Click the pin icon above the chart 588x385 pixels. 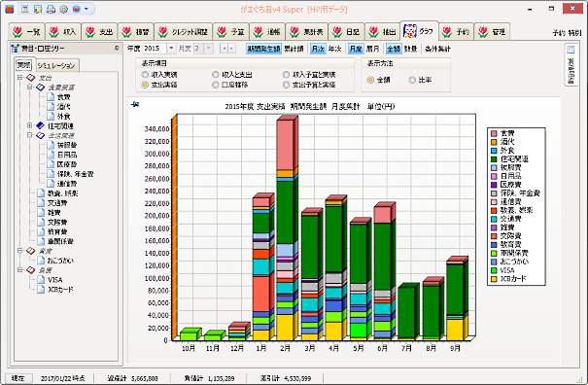pyautogui.click(x=135, y=104)
